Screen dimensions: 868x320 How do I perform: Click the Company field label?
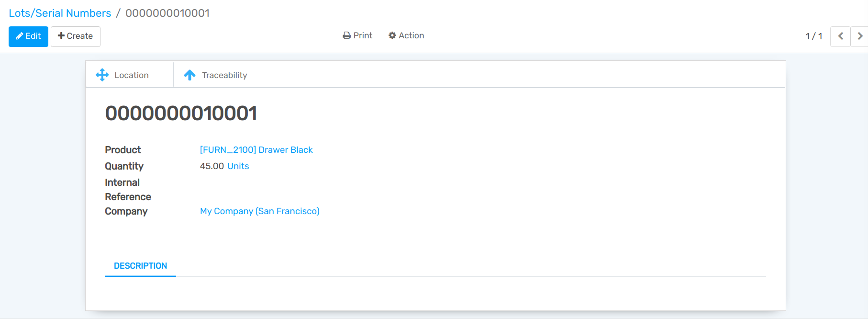click(x=126, y=211)
